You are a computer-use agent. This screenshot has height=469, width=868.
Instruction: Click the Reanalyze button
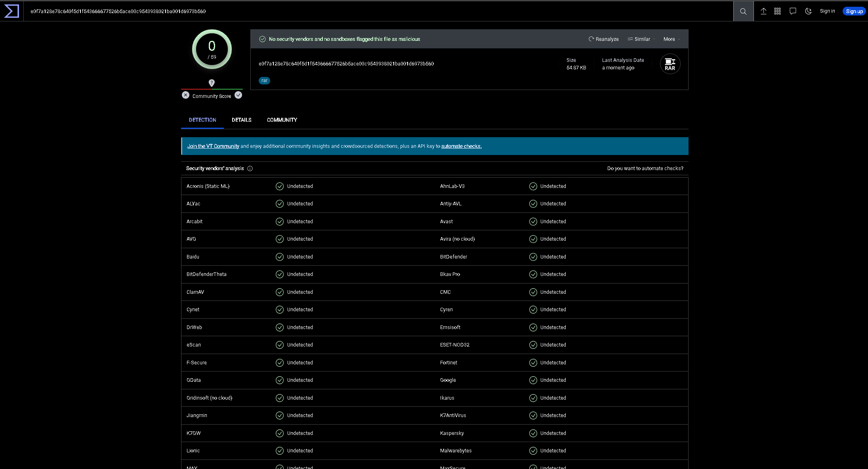603,39
